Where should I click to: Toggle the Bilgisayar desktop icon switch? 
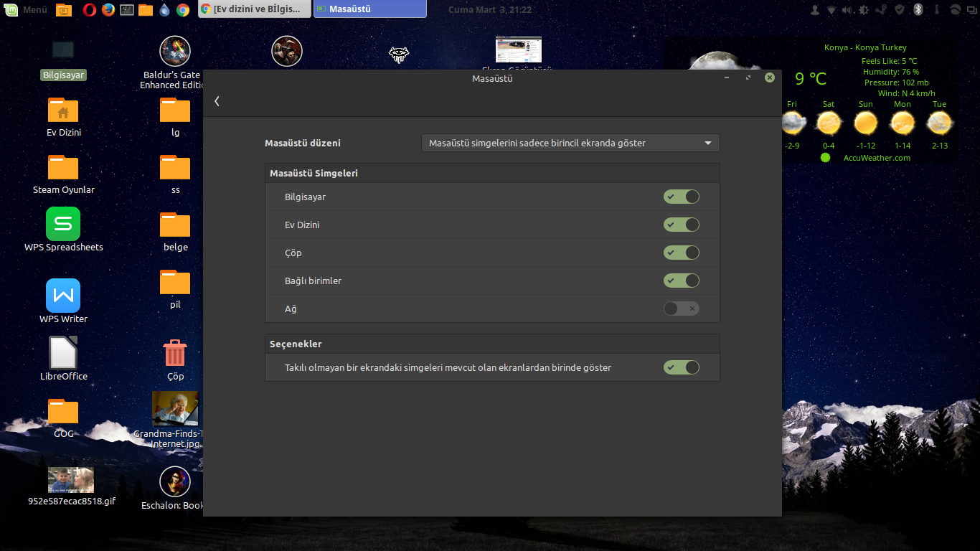click(x=681, y=197)
